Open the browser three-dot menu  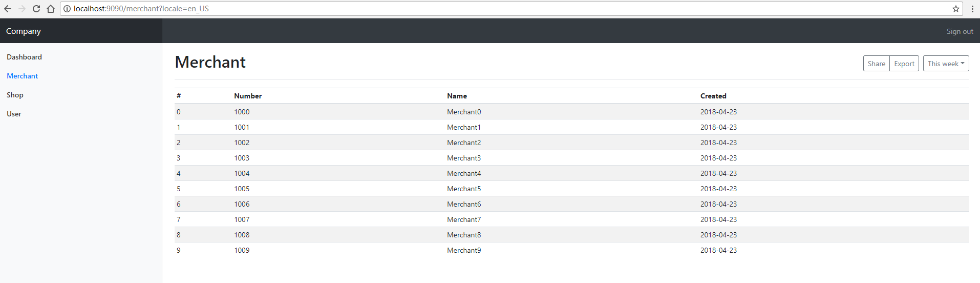tap(972, 9)
